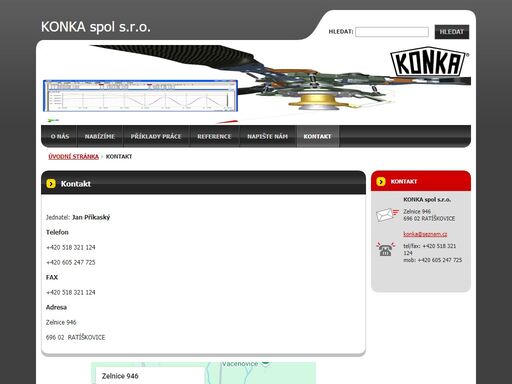Click the KONTAKT sidebar header

tap(421, 181)
